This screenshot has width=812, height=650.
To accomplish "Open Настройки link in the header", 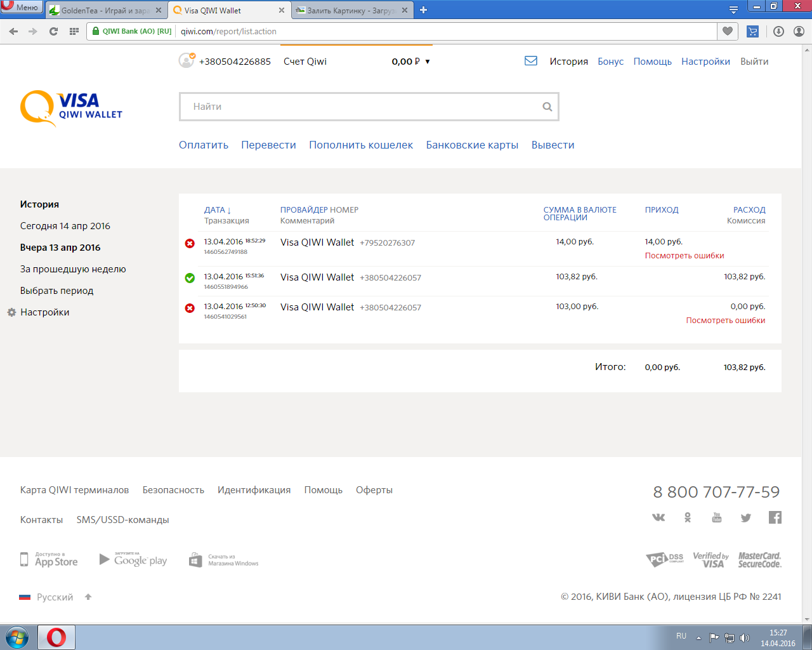I will (x=705, y=62).
